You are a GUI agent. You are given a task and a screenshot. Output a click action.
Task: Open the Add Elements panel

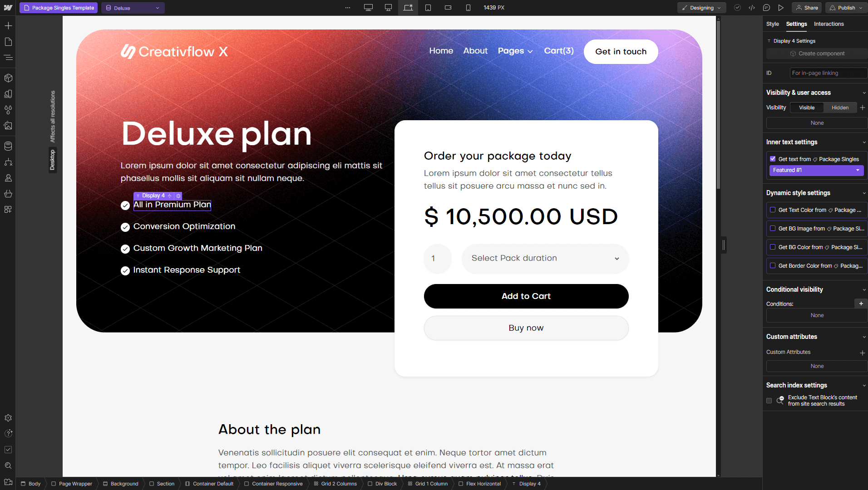[8, 26]
